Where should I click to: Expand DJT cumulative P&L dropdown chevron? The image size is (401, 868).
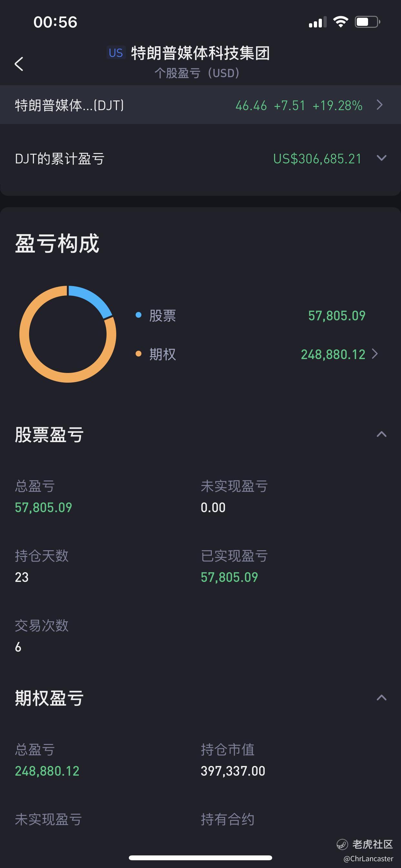point(381,158)
